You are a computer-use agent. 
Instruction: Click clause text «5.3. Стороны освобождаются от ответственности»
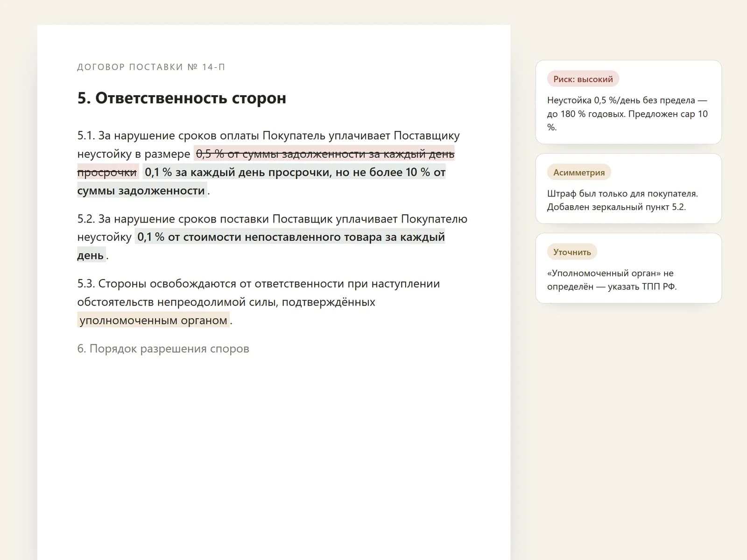click(211, 284)
